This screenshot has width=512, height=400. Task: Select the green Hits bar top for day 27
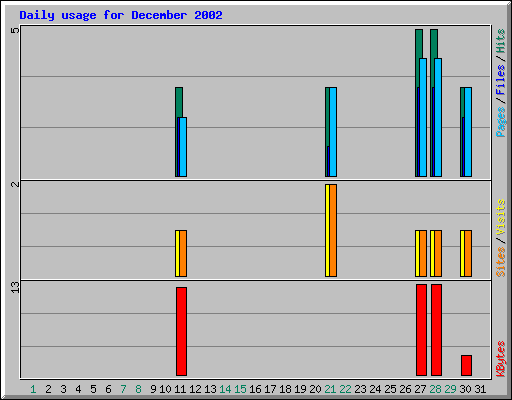click(x=419, y=43)
